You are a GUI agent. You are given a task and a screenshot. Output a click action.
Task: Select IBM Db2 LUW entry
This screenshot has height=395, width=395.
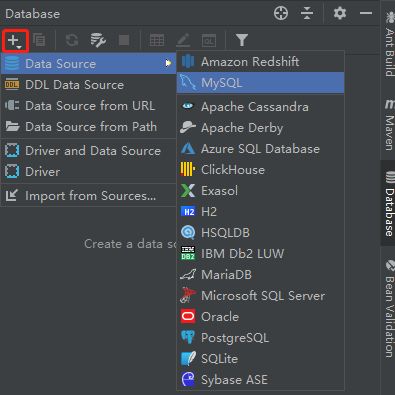point(260,254)
